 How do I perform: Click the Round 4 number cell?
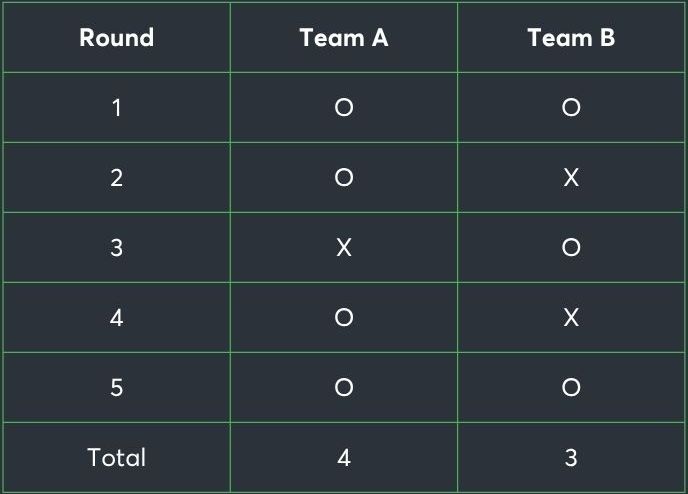tap(116, 317)
